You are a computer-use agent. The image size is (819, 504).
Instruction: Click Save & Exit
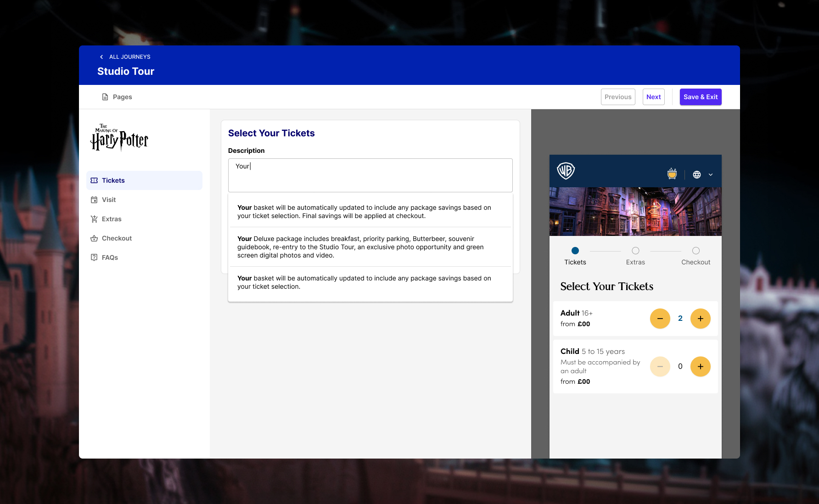701,97
